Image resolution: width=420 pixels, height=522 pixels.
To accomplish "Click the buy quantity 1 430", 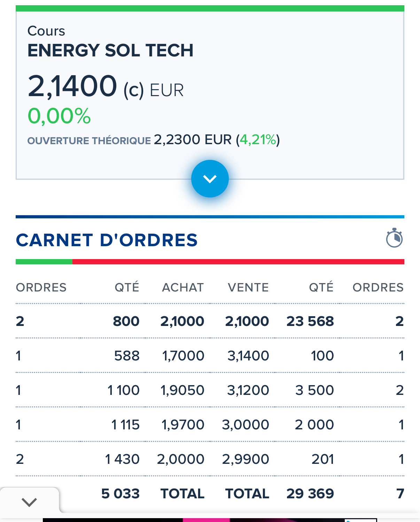I will 122,459.
